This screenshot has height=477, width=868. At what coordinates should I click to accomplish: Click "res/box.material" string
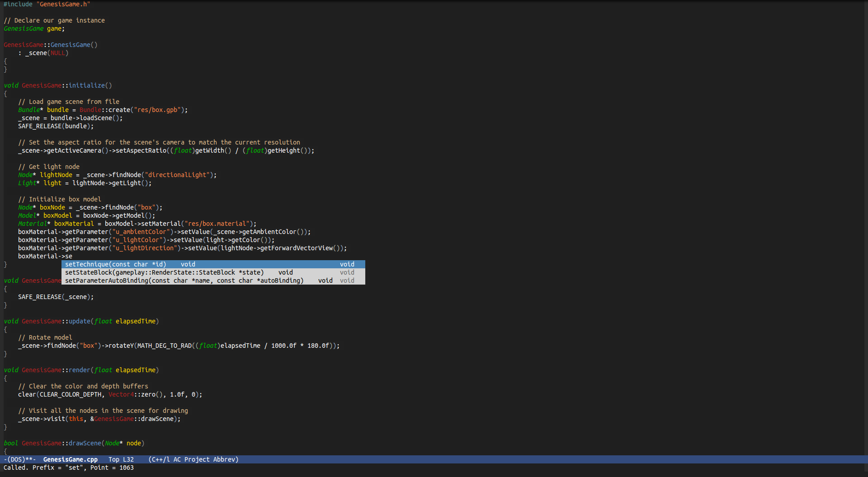[217, 224]
